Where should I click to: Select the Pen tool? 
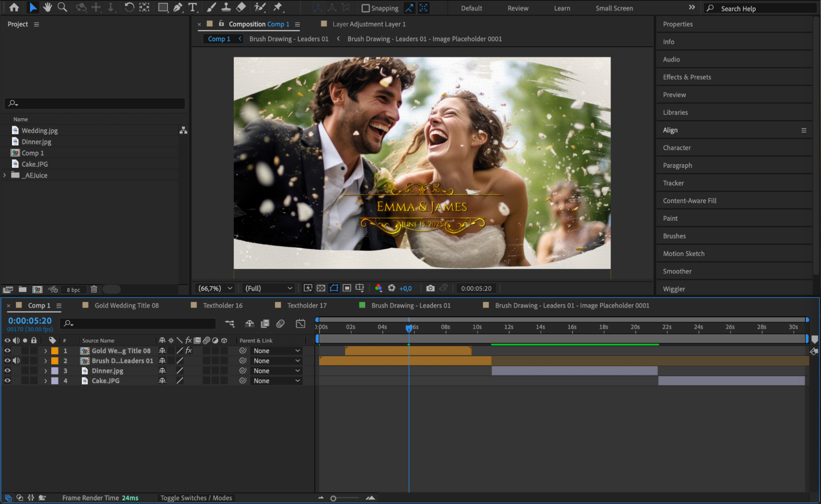(x=178, y=7)
